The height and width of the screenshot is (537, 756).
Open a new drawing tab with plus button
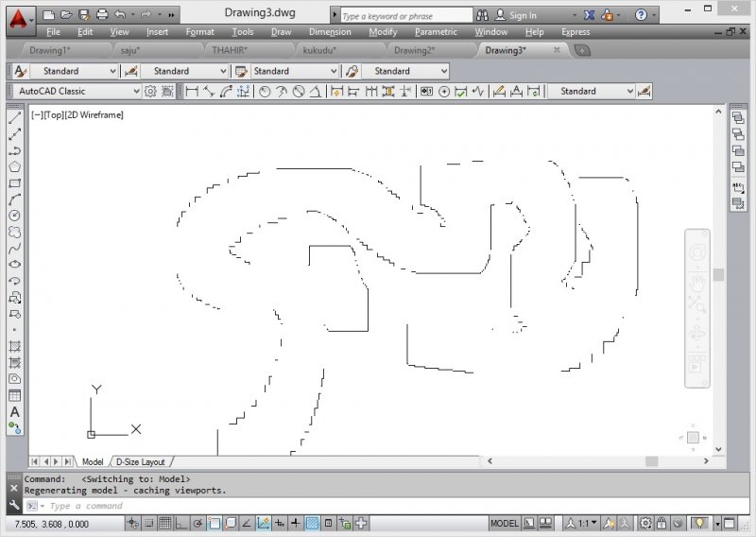tap(582, 50)
